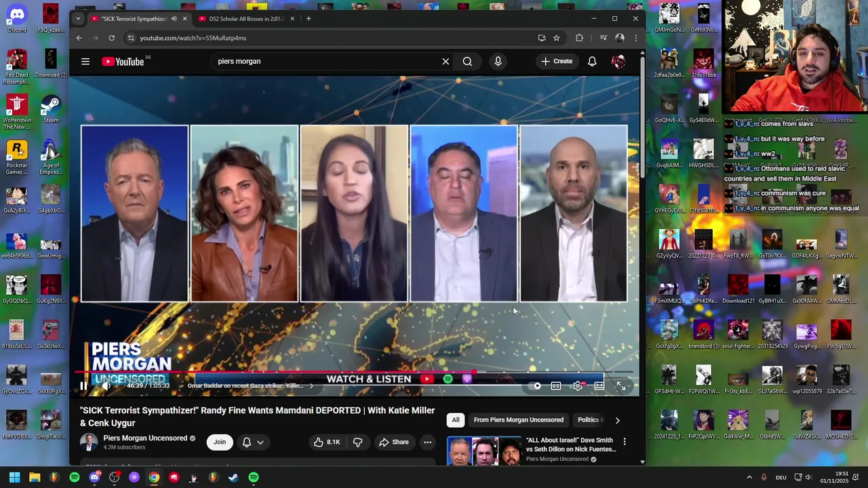Open Steam from the taskbar
The image size is (868, 488).
click(x=233, y=477)
